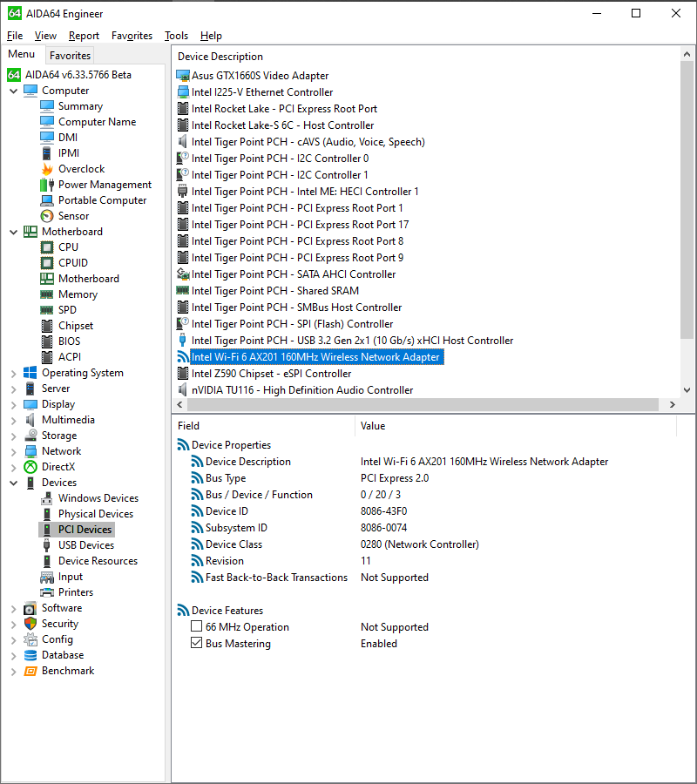This screenshot has width=697, height=784.
Task: Select the CPU icon under Motherboard
Action: [48, 247]
